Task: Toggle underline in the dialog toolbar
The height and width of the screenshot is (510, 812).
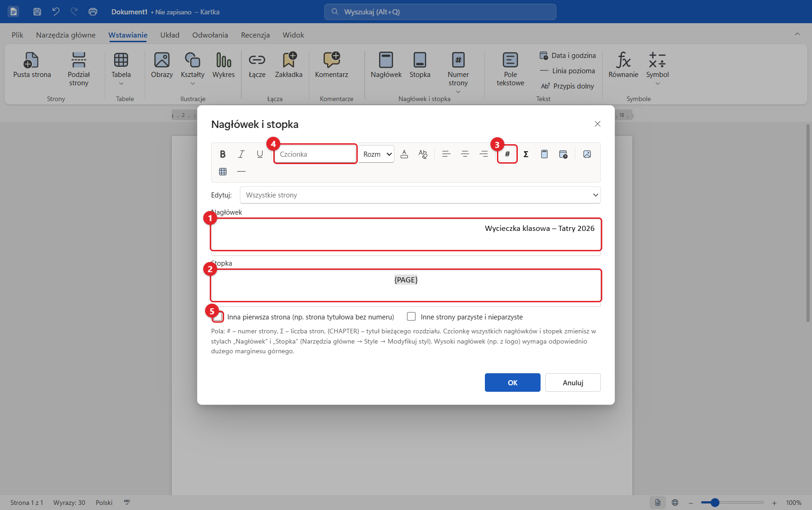Action: point(260,154)
